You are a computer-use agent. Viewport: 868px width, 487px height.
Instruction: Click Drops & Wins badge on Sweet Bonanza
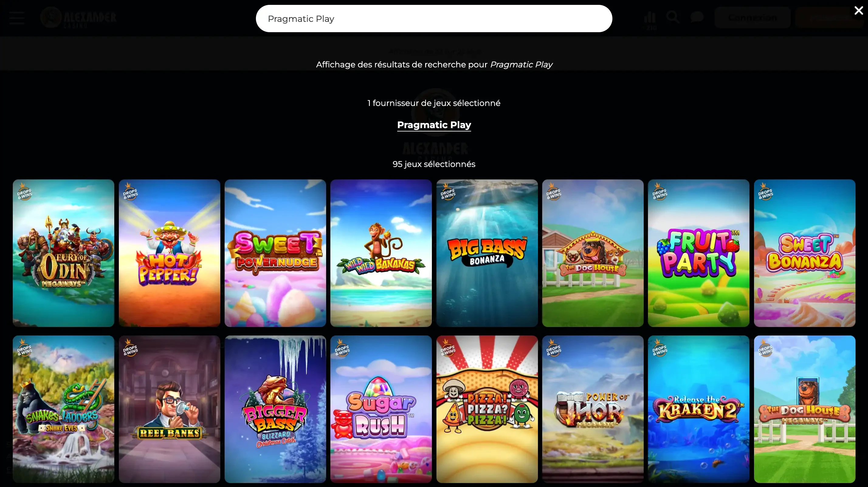(x=766, y=192)
